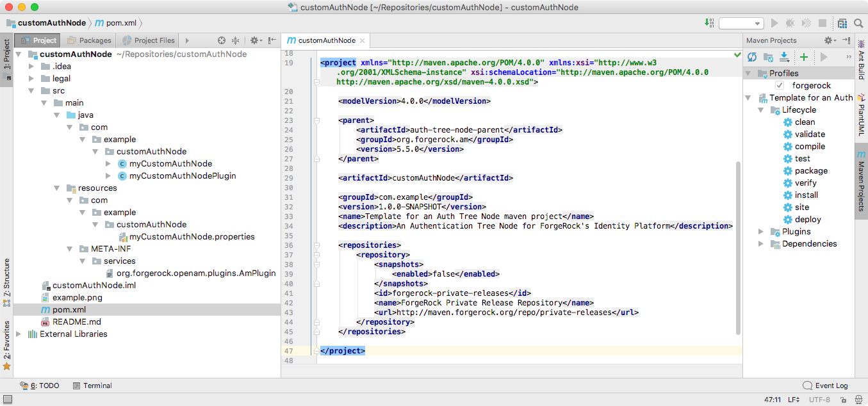Image resolution: width=868 pixels, height=406 pixels.
Task: Select the compile lifecycle phase
Action: 810,146
